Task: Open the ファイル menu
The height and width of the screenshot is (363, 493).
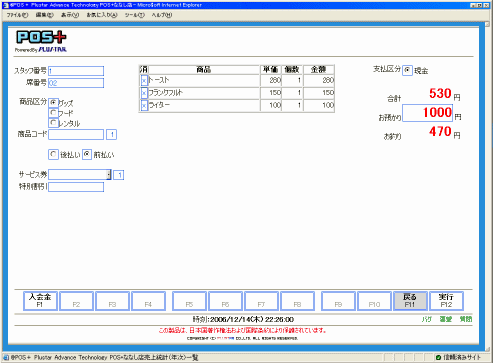Action: pyautogui.click(x=17, y=15)
